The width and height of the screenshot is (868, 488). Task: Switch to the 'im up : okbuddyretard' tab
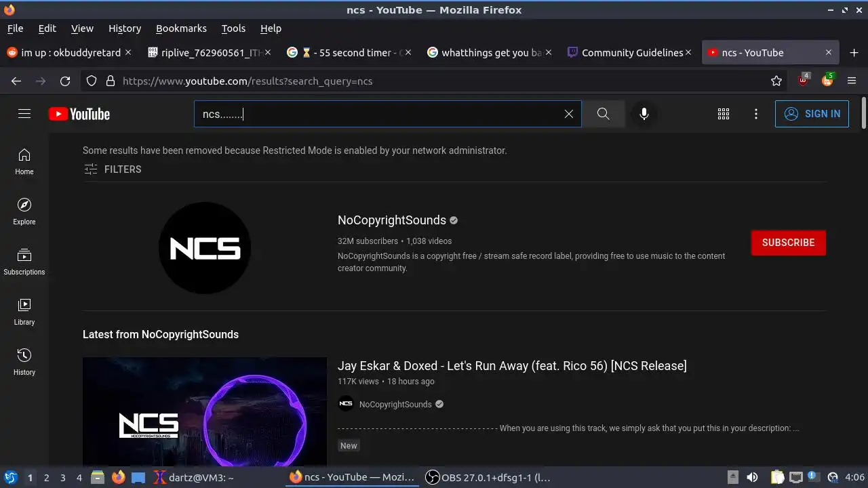[68, 52]
